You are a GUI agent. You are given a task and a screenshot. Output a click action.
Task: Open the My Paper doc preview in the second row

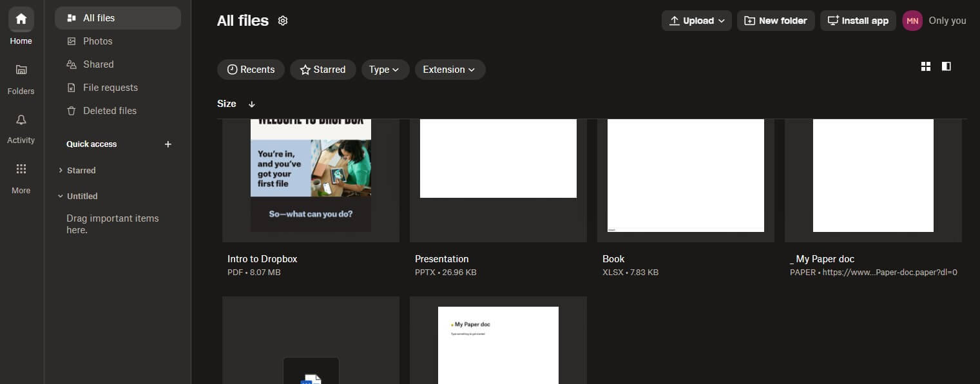click(498, 340)
